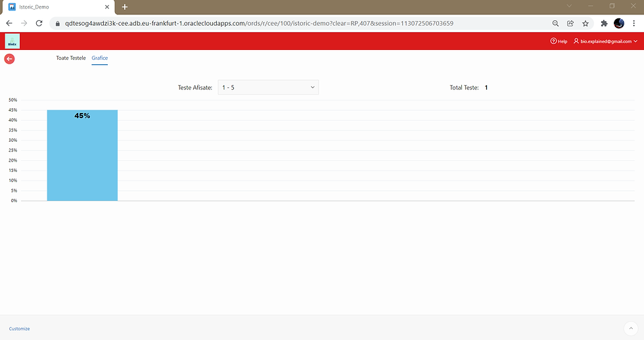
Task: Click the browser back arrow
Action: (x=9, y=24)
